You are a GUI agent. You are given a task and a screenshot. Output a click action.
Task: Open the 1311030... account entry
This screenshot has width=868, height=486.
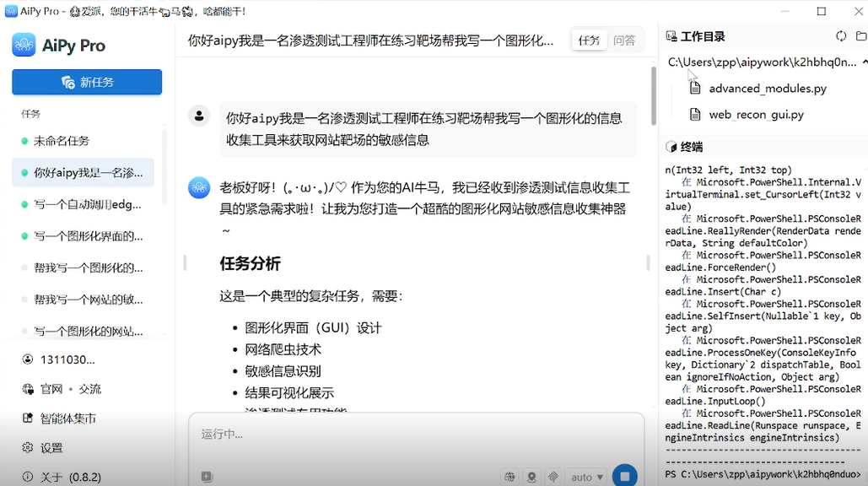[x=67, y=359]
